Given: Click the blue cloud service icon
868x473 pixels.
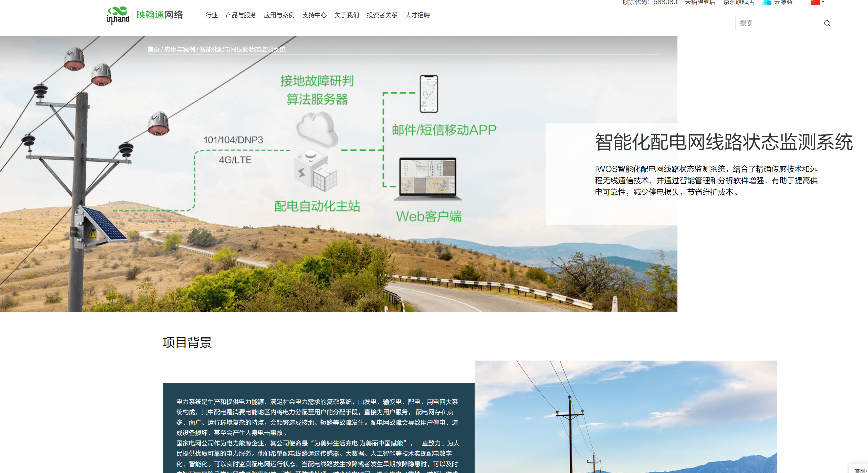Looking at the screenshot, I should pyautogui.click(x=766, y=3).
